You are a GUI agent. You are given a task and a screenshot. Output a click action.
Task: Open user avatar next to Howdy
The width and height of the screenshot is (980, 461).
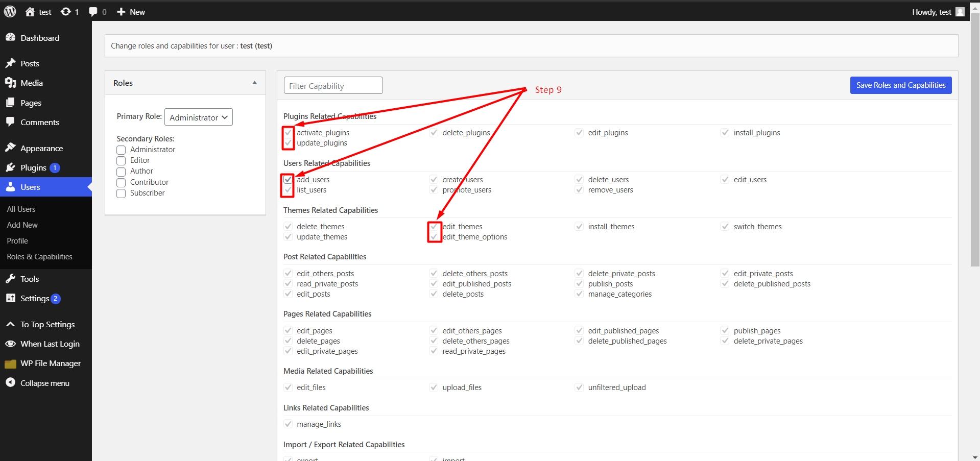coord(960,12)
